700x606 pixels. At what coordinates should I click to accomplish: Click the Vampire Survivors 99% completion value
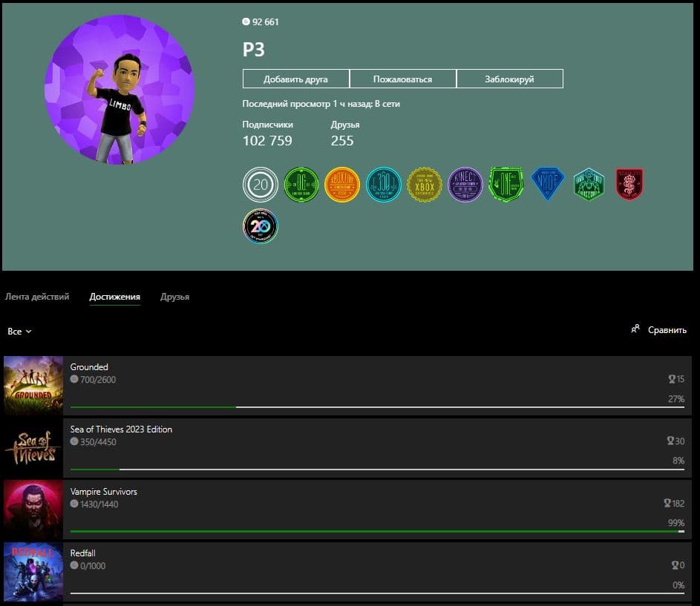click(676, 523)
